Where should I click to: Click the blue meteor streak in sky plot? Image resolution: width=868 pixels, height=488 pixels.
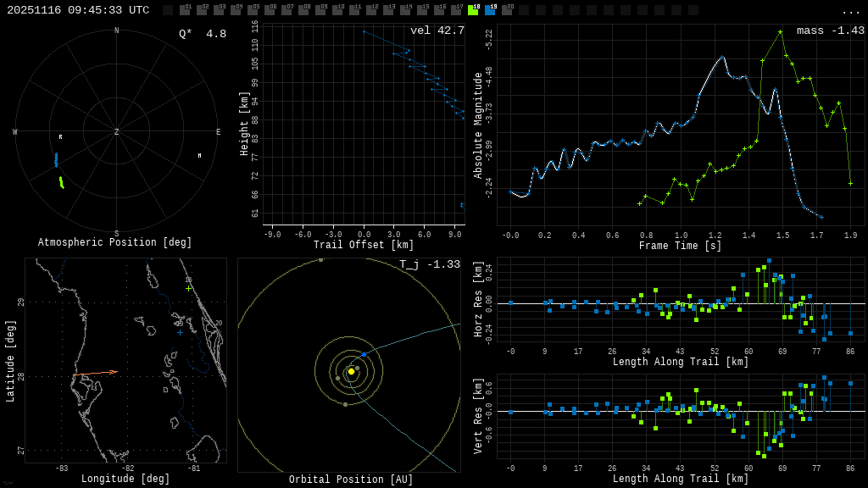click(56, 159)
